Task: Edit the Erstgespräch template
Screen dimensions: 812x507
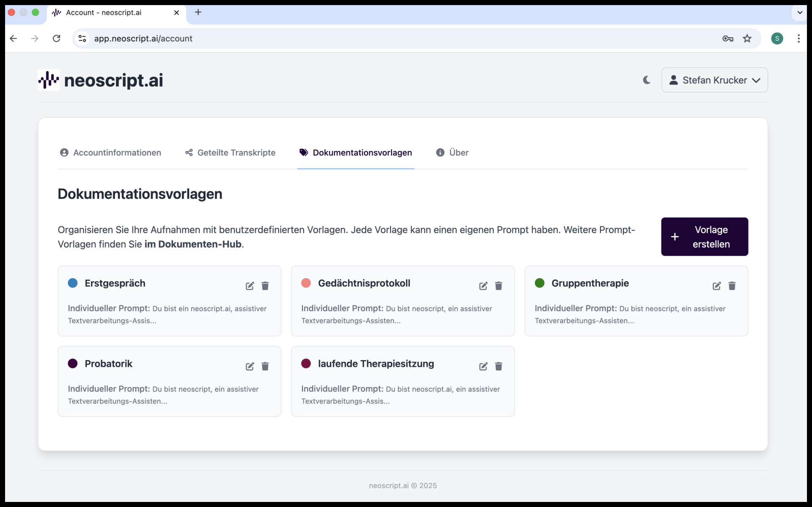Action: pyautogui.click(x=250, y=286)
